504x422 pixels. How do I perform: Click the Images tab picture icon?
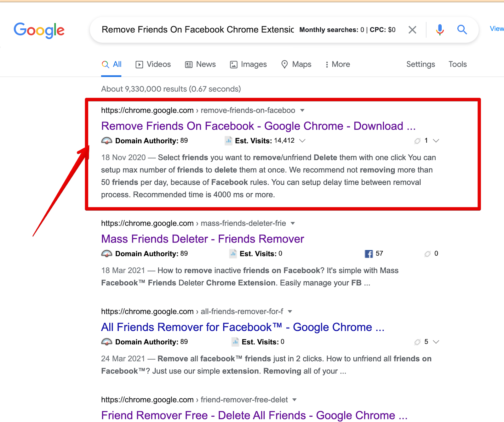[x=234, y=65]
